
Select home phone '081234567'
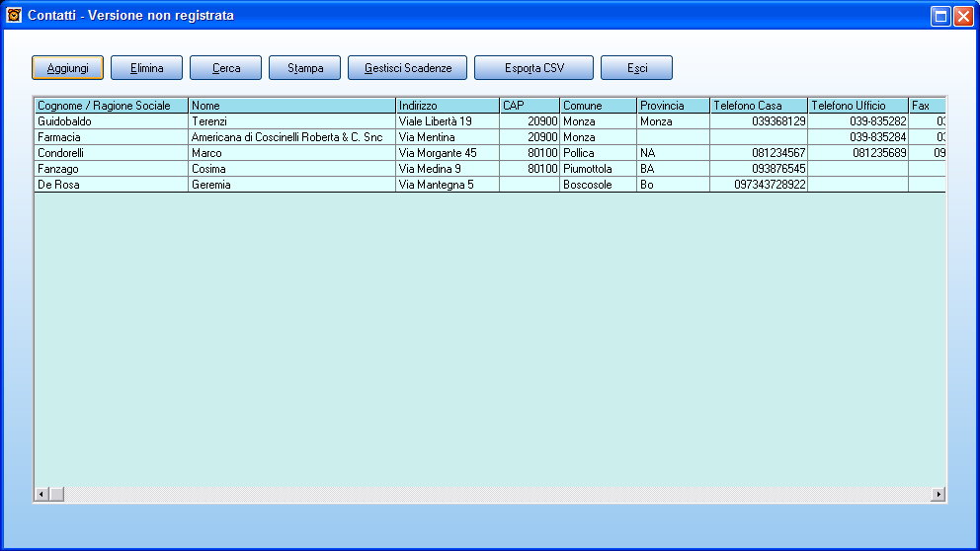(x=759, y=152)
